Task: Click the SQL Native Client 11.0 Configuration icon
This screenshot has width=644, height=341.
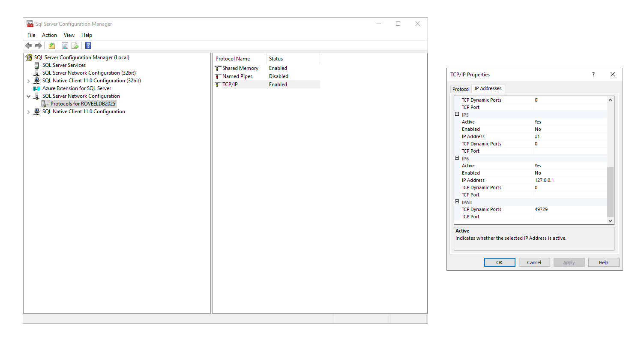Action: [37, 112]
